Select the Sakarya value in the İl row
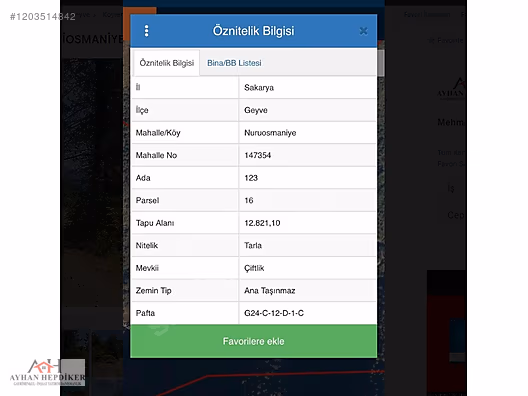 [259, 88]
